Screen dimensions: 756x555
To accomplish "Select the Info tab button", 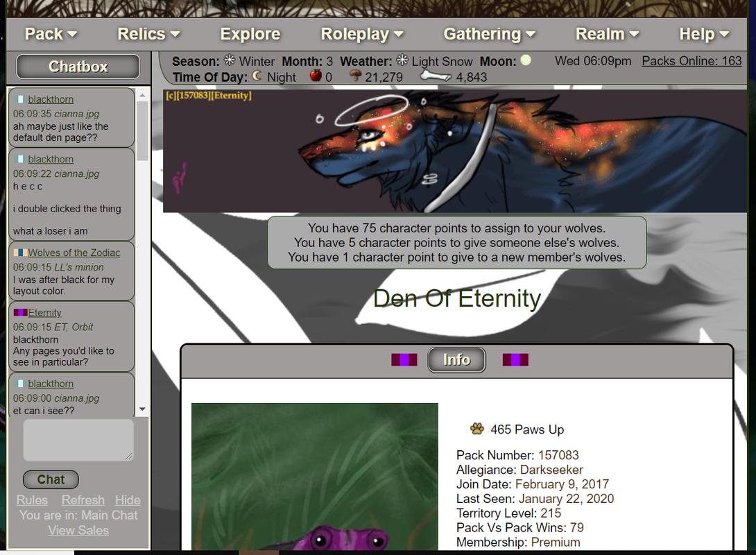I will coord(456,360).
